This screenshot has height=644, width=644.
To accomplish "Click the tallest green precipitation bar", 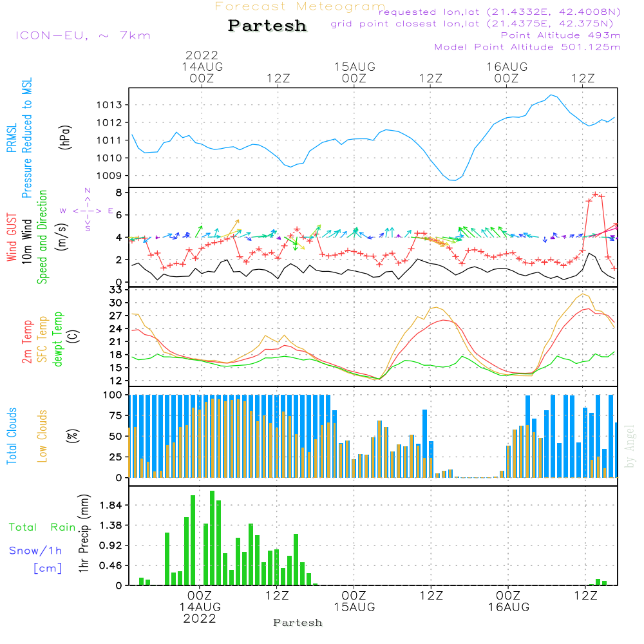I will (213, 538).
